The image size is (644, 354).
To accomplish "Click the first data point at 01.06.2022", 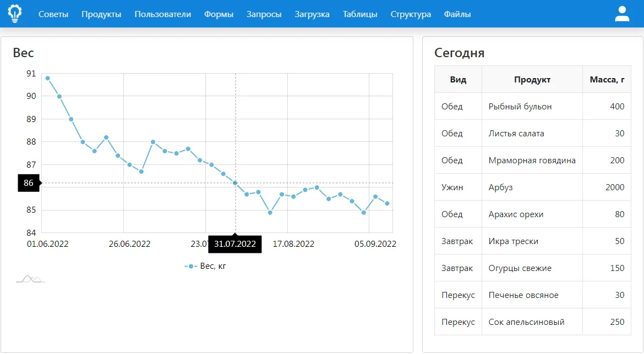I will click(48, 78).
